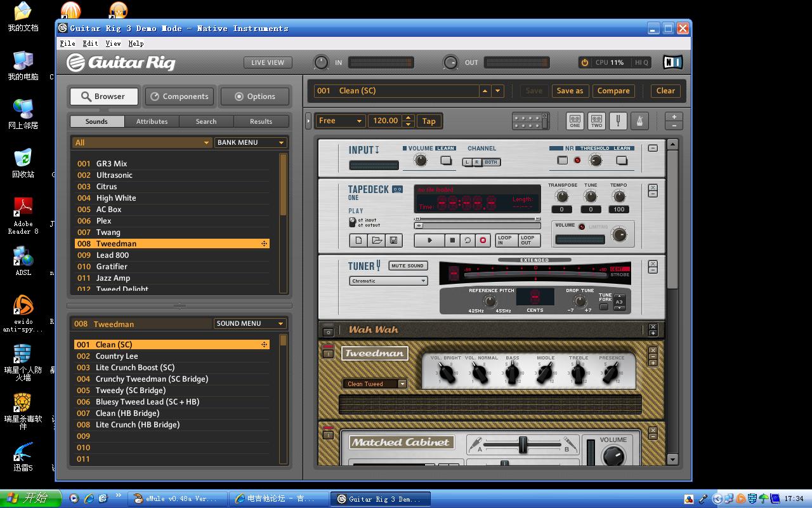812x508 pixels.
Task: Switch to the Search tab
Action: click(x=206, y=121)
